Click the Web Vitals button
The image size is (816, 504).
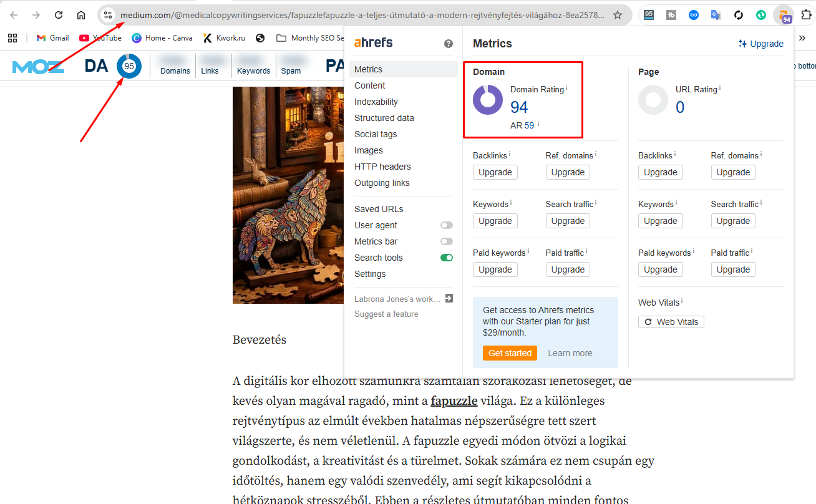[671, 322]
